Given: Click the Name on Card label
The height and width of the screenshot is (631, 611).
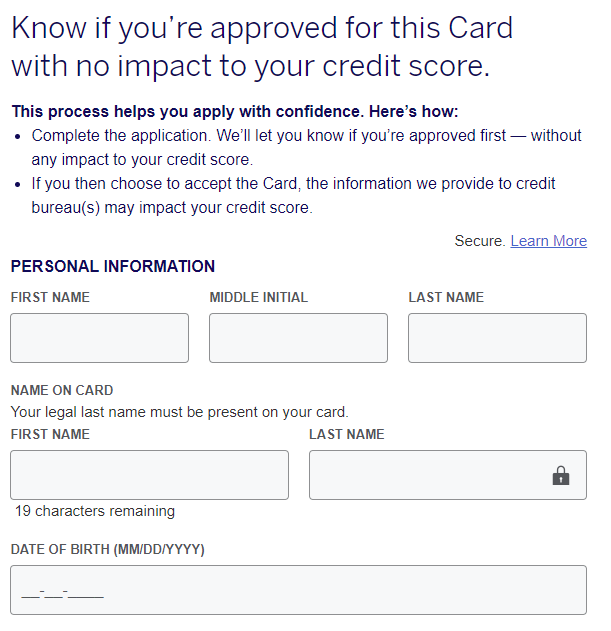Looking at the screenshot, I should point(61,390).
